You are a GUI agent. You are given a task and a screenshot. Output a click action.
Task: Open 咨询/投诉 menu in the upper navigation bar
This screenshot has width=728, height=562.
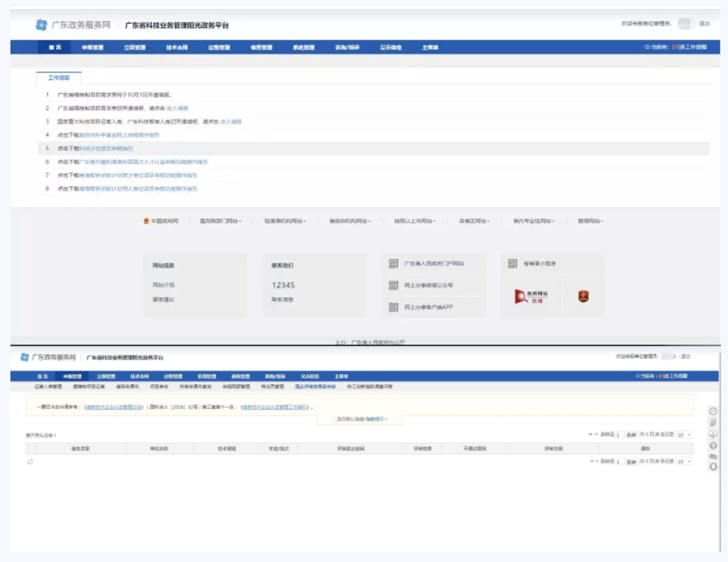click(347, 48)
